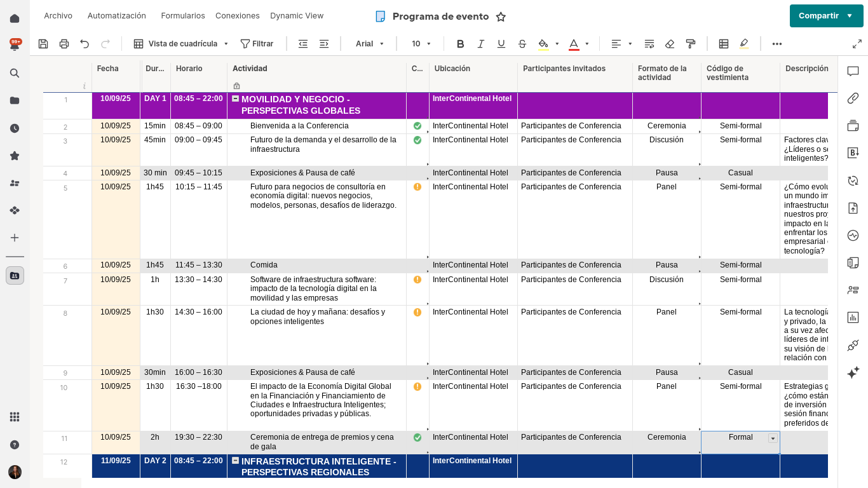Open the Archivo menu
This screenshot has height=488, width=868.
click(58, 16)
